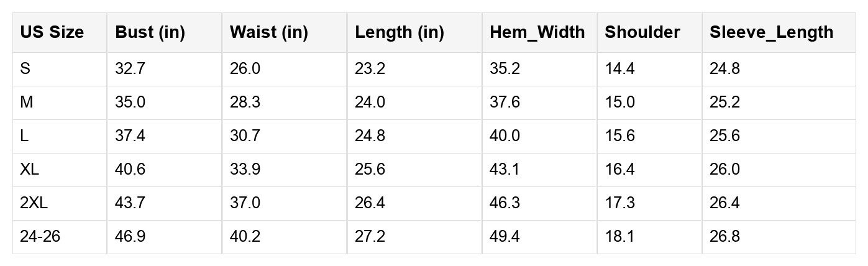Viewport: 868px width, 266px height.
Task: Select the size L row label
Action: [x=24, y=136]
